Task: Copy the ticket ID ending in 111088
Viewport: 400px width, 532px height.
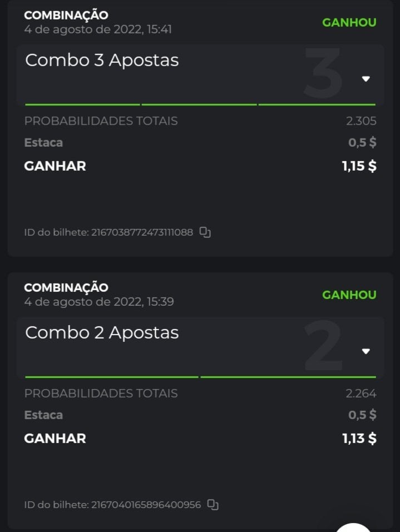Action: tap(205, 232)
